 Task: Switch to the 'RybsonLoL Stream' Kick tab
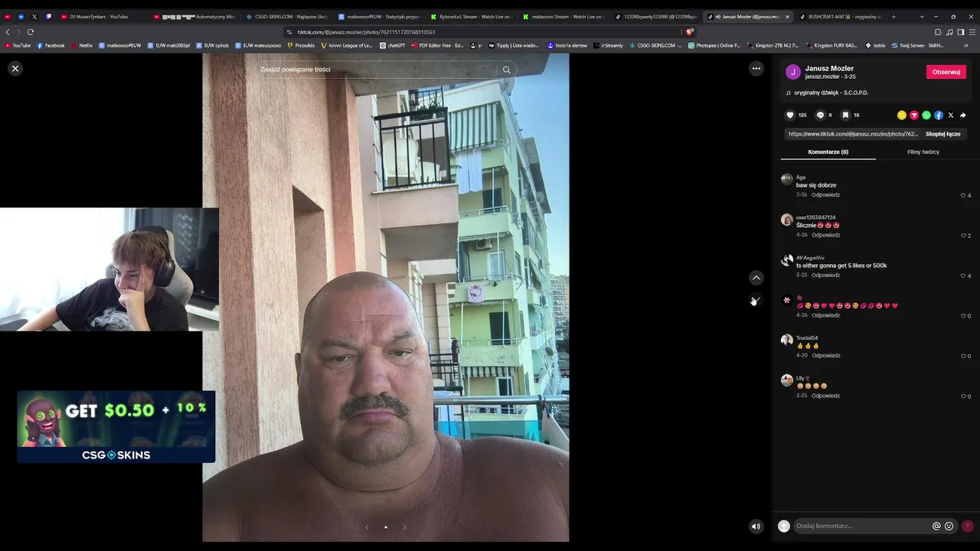coord(472,16)
